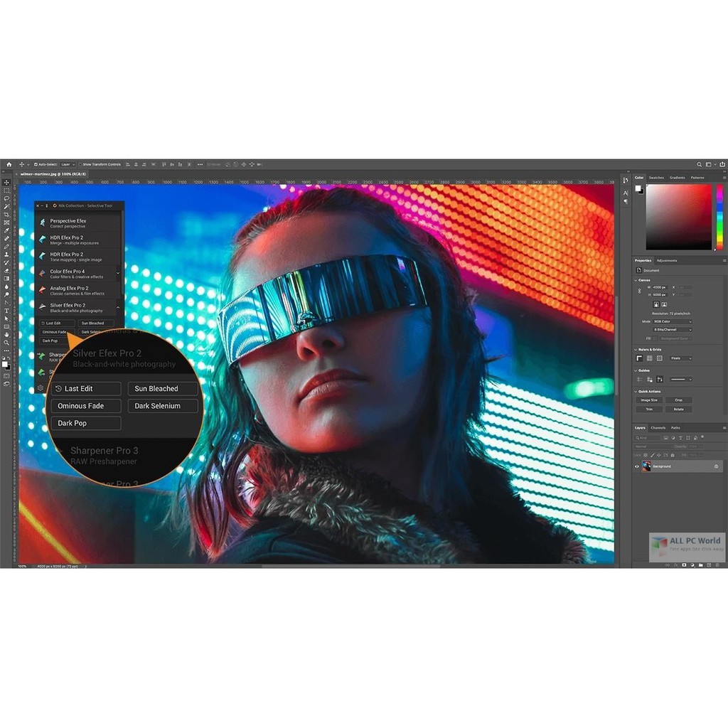Select the Type tool
728x728 pixels.
click(x=7, y=311)
